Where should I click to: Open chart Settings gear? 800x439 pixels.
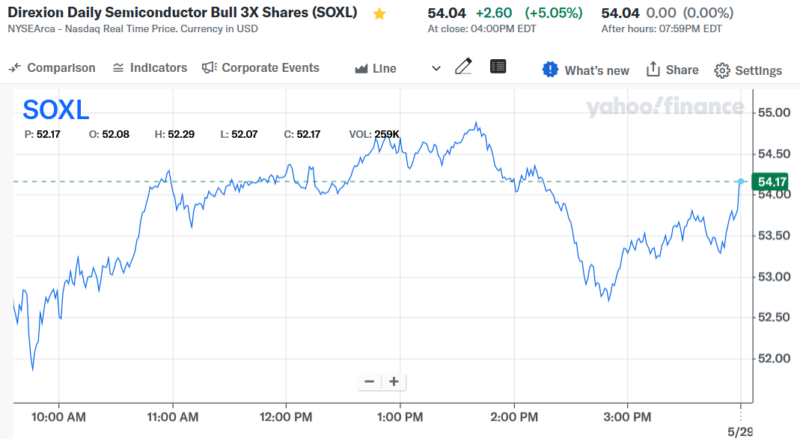(722, 70)
